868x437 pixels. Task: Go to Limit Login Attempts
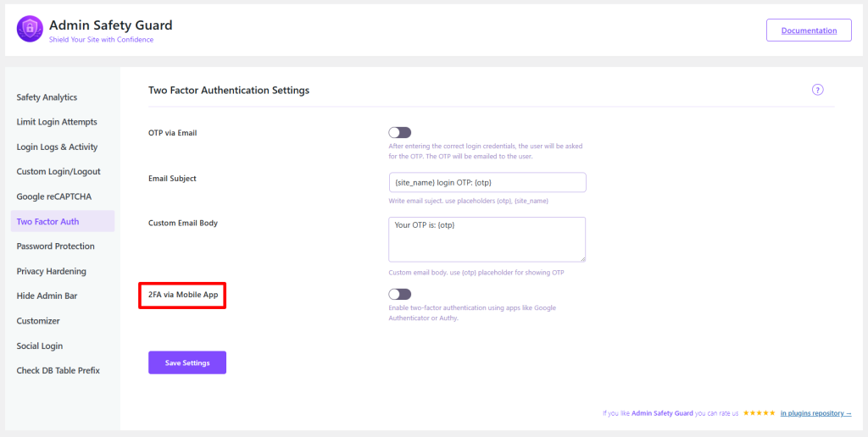[57, 122]
